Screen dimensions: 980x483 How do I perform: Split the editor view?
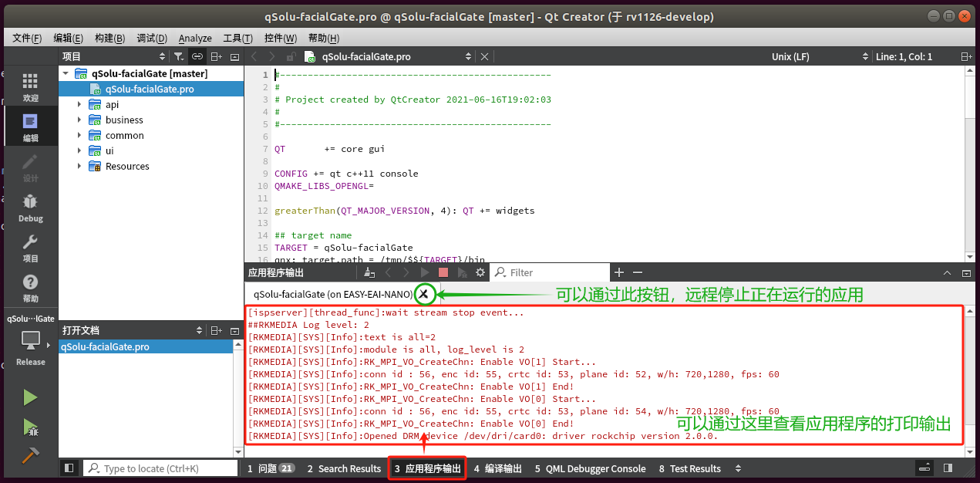click(966, 56)
